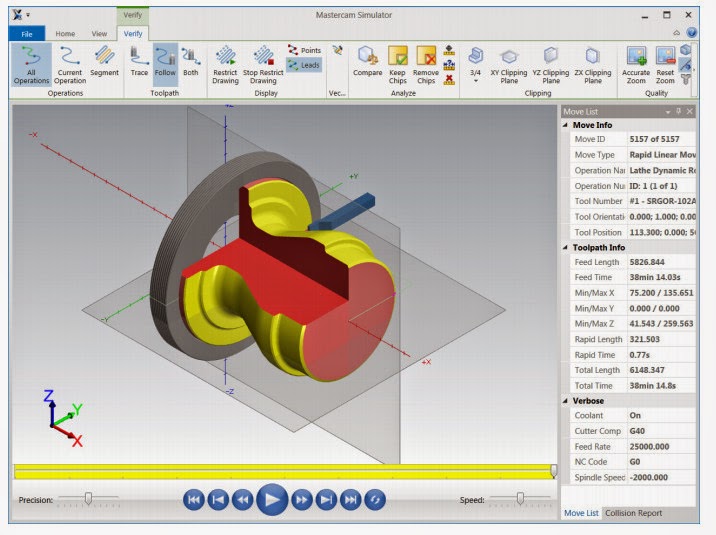
Task: Click Stop Restrict Drawing
Action: (x=263, y=65)
